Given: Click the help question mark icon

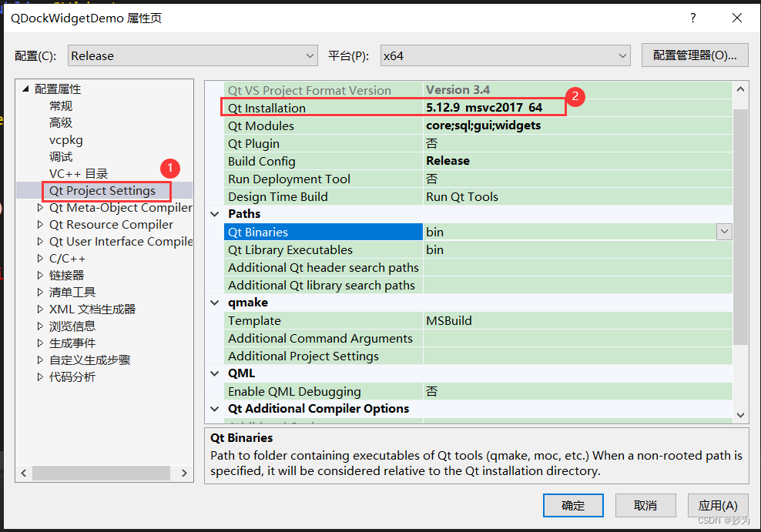Looking at the screenshot, I should 692,18.
